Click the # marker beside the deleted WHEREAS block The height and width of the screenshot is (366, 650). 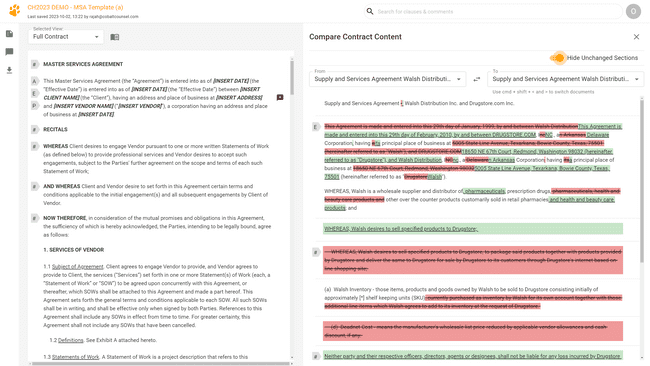(316, 252)
